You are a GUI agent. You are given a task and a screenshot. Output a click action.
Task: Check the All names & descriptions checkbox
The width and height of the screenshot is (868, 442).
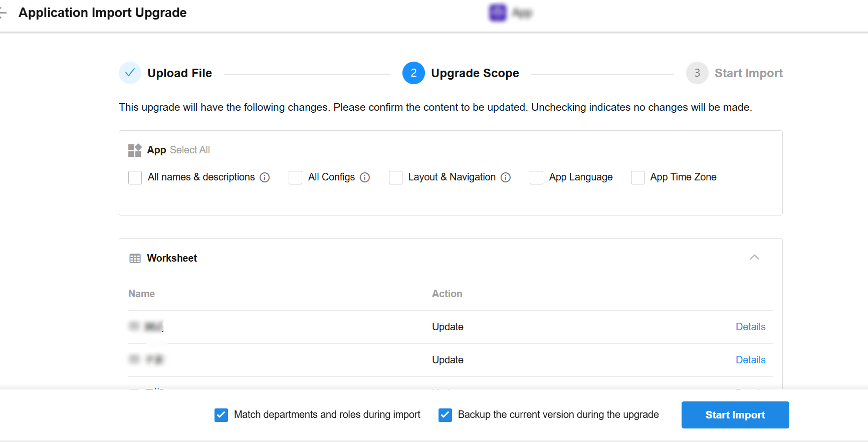point(135,177)
